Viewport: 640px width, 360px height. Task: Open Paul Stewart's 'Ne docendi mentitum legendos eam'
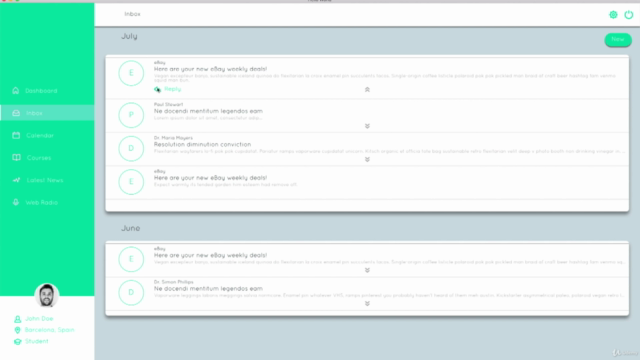click(x=208, y=111)
